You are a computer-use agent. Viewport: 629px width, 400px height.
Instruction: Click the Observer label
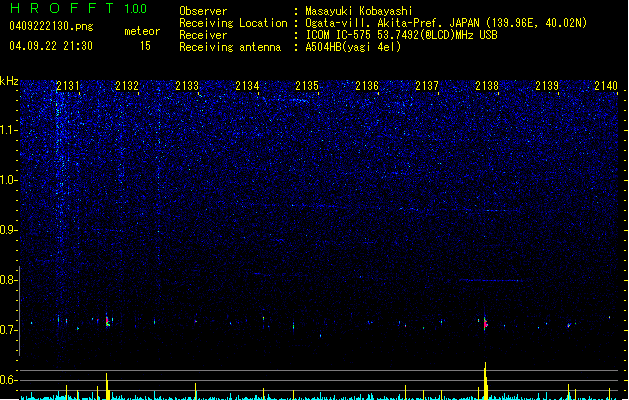tap(203, 11)
